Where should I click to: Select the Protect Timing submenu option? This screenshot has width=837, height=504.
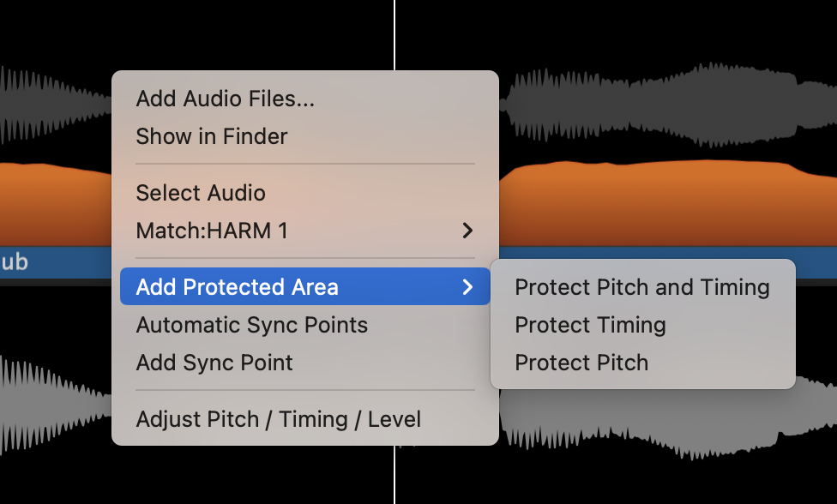coord(590,325)
